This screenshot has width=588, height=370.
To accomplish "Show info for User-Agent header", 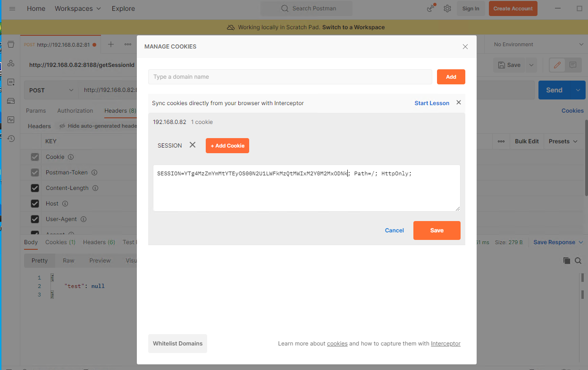I will pos(84,219).
